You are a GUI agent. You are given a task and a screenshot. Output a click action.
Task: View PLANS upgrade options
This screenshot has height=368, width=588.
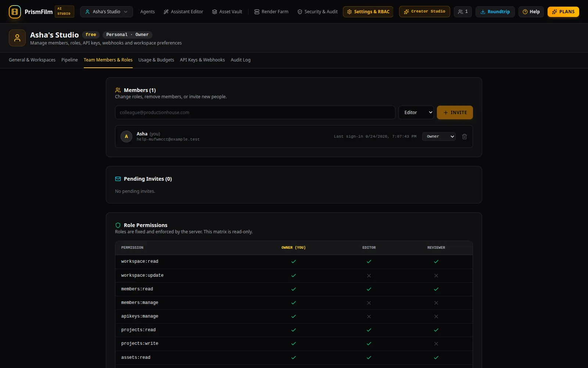(563, 12)
